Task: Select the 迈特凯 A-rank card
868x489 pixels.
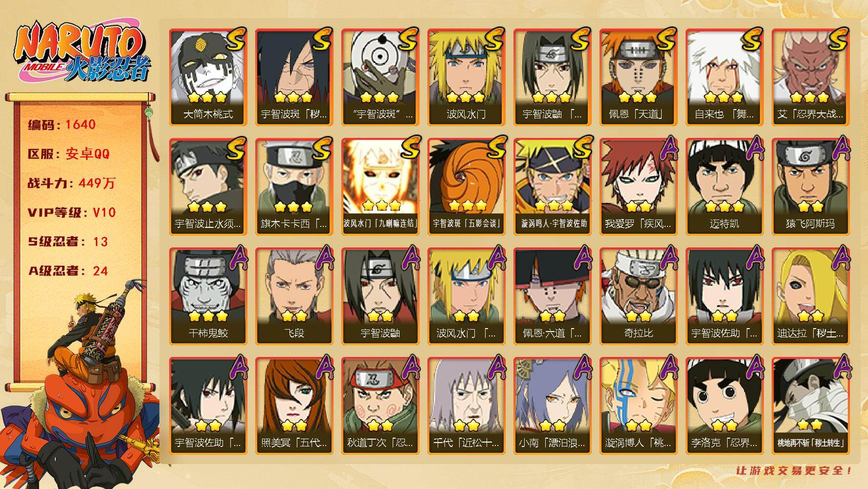Action: tap(724, 187)
